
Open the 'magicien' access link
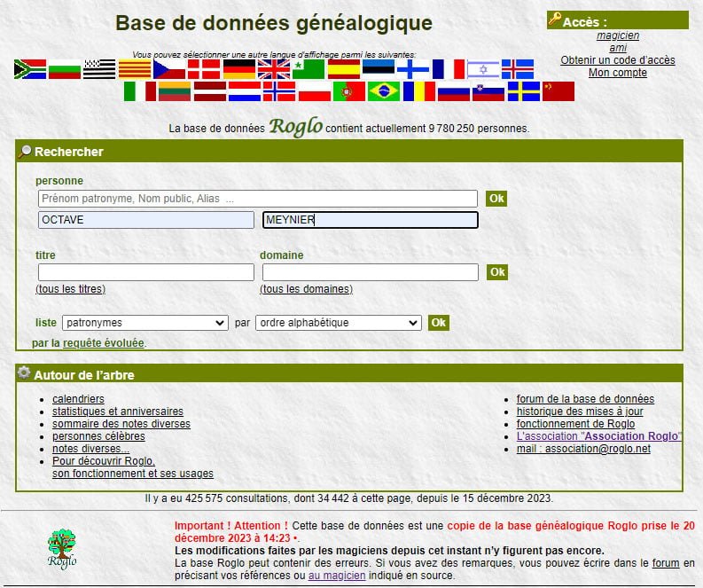point(618,35)
